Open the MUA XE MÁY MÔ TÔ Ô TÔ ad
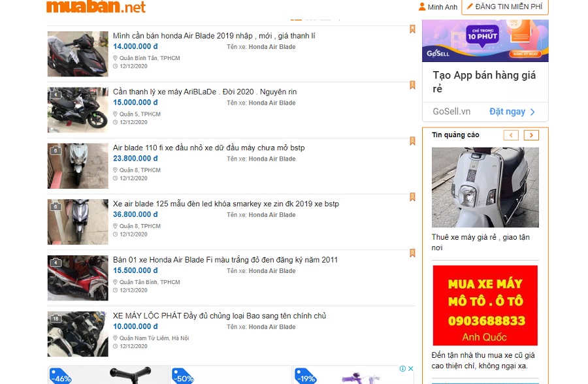Screen dimensions: 588x384 click(x=485, y=305)
